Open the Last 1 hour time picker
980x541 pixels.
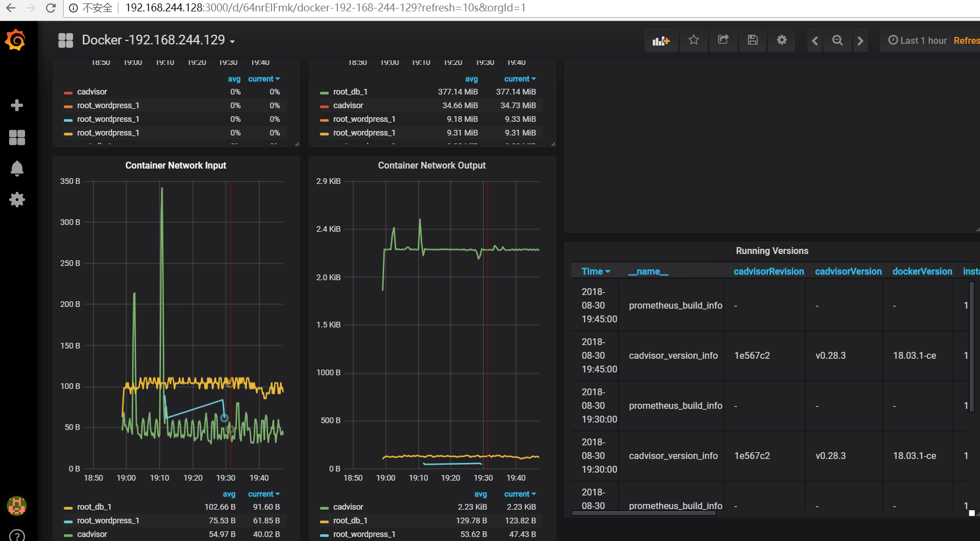917,40
